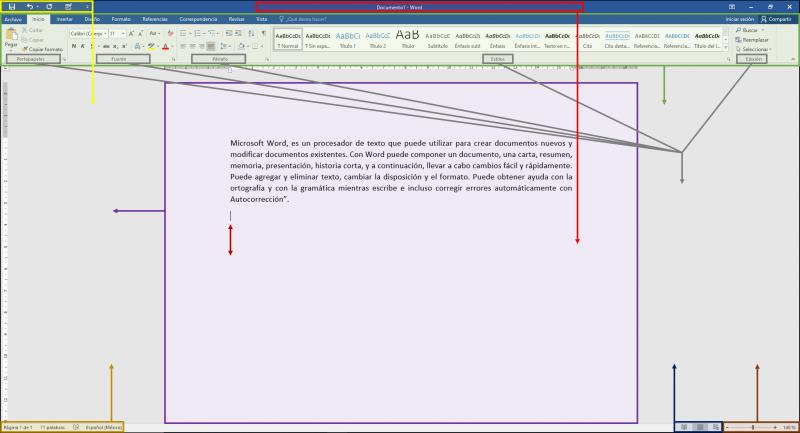The image size is (800, 433).
Task: Apply superscript formatting
Action: click(124, 46)
